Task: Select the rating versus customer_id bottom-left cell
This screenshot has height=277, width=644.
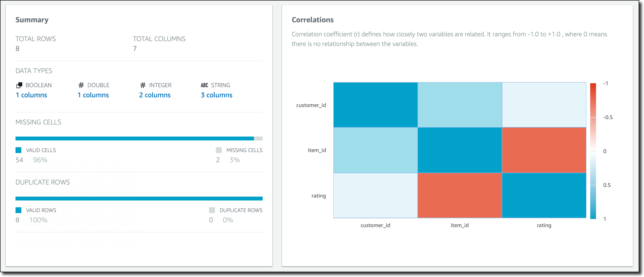Action: coord(375,195)
